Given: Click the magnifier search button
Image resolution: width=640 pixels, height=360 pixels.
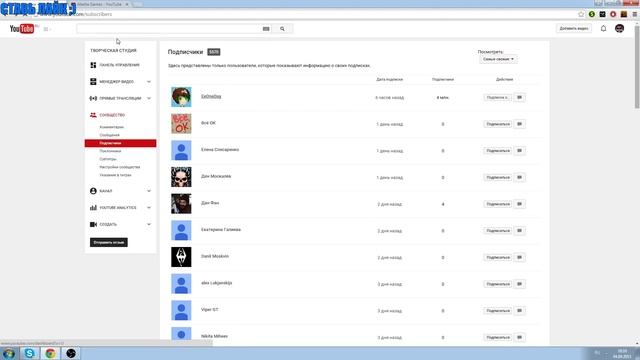Looking at the screenshot, I should tap(282, 29).
